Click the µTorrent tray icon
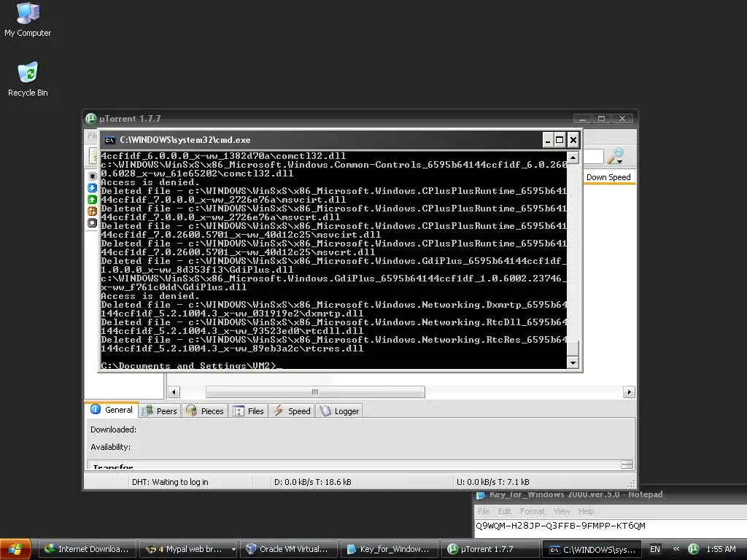Screen dimensions: 747x560 click(x=694, y=549)
